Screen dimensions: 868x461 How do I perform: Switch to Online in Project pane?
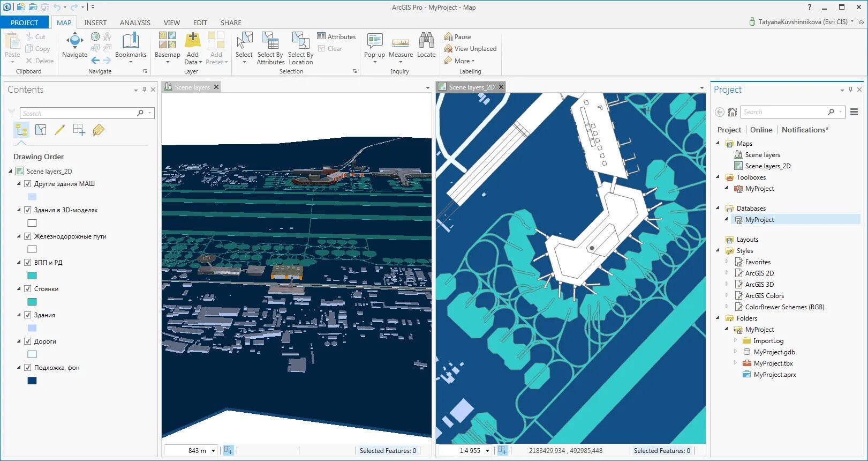(761, 130)
